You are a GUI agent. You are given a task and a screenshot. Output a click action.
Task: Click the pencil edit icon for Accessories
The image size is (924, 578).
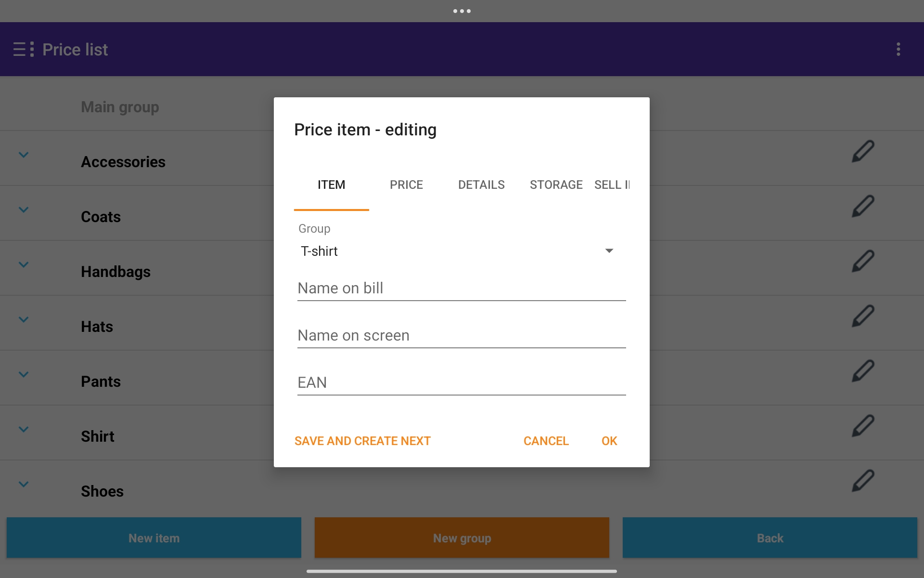862,152
